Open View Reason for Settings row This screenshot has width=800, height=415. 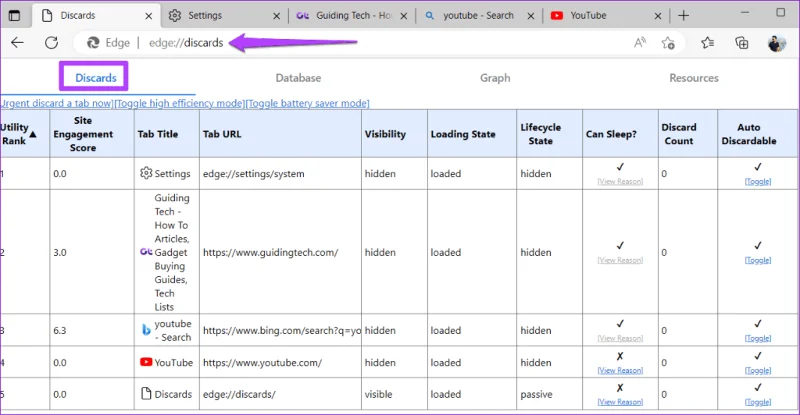[x=620, y=181]
